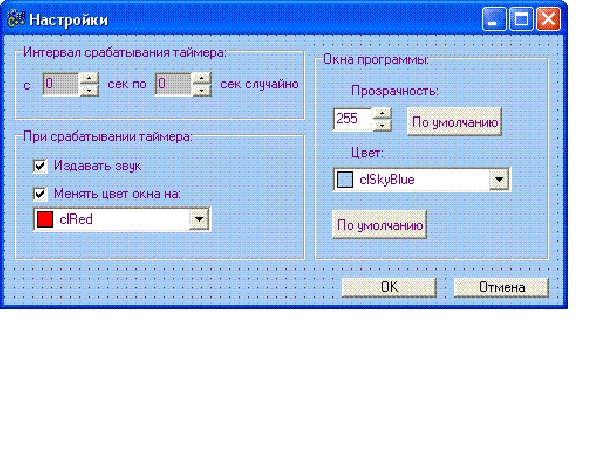Click the "Цвет:" label
600x449 pixels.
pyautogui.click(x=367, y=153)
